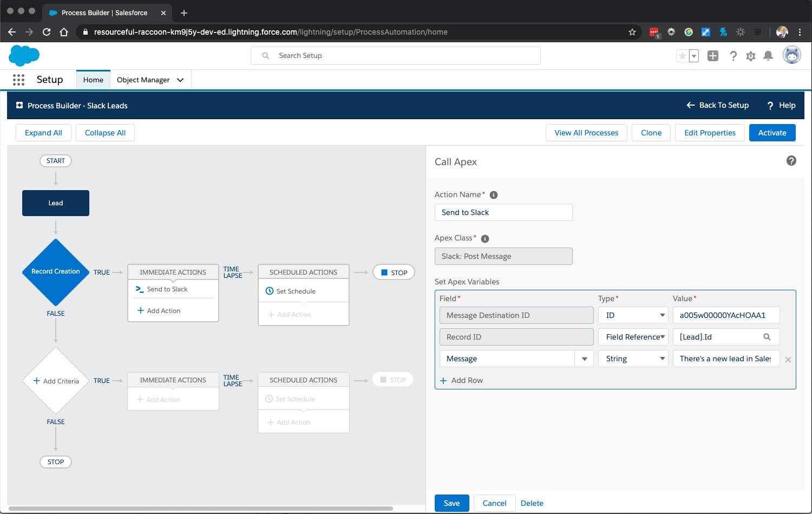This screenshot has width=812, height=514.
Task: Open the Chrome profile avatar
Action: (782, 32)
